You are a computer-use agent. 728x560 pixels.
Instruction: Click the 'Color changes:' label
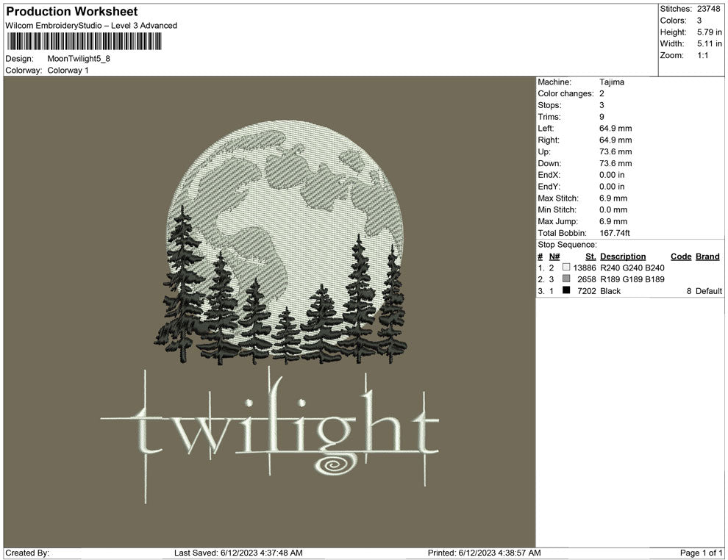point(565,94)
